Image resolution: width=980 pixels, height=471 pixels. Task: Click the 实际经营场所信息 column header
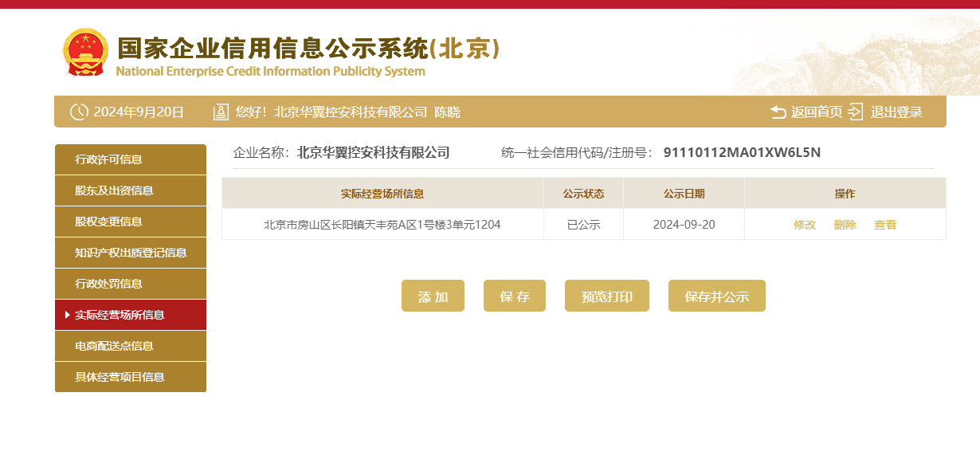point(382,194)
